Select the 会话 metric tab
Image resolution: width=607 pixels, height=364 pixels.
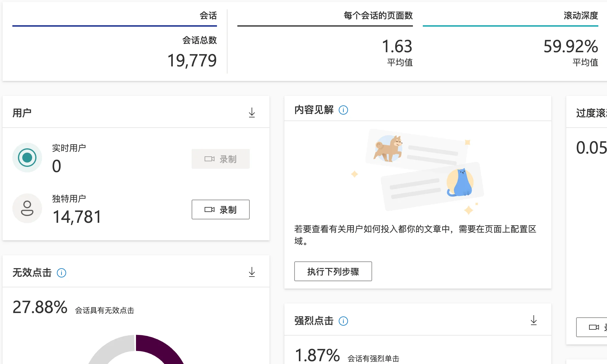pyautogui.click(x=208, y=15)
